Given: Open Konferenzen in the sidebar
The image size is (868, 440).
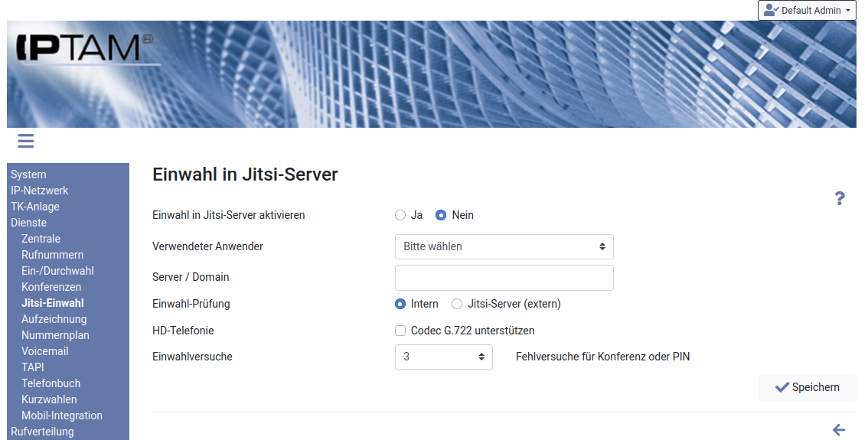Looking at the screenshot, I should pos(51,287).
